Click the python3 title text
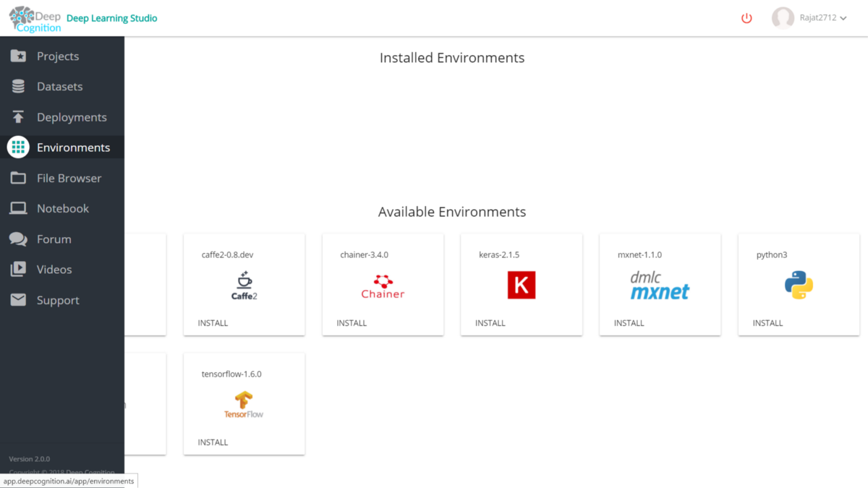Screen dimensions: 868x488 771,255
